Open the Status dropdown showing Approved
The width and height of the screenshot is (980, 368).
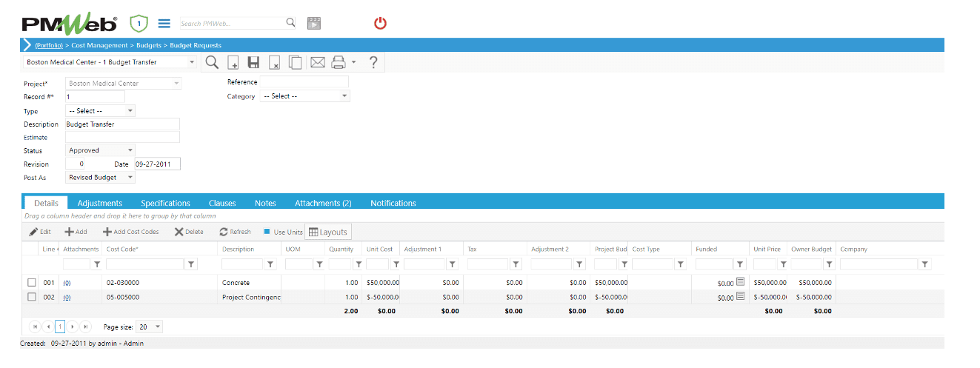click(130, 150)
